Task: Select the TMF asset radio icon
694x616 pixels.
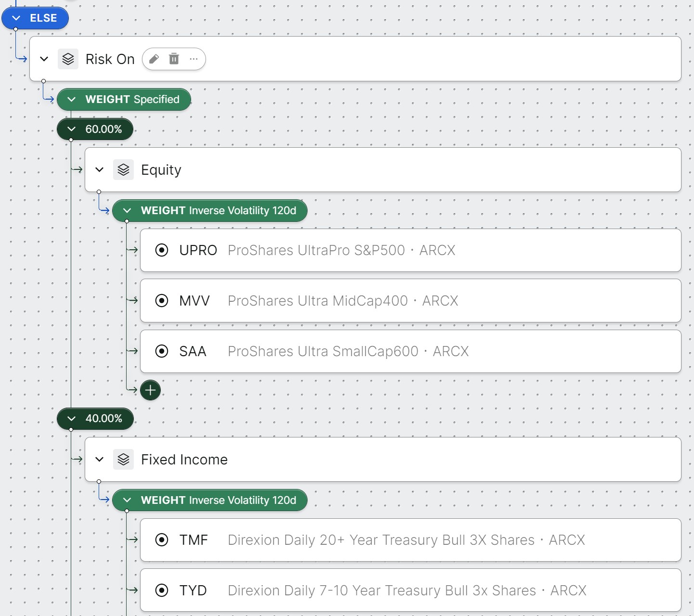Action: [162, 540]
